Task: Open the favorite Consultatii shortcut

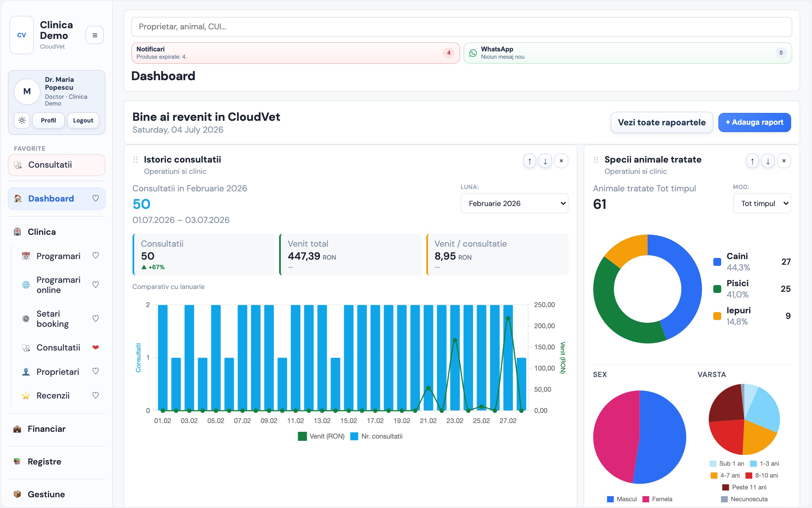Action: (x=56, y=165)
